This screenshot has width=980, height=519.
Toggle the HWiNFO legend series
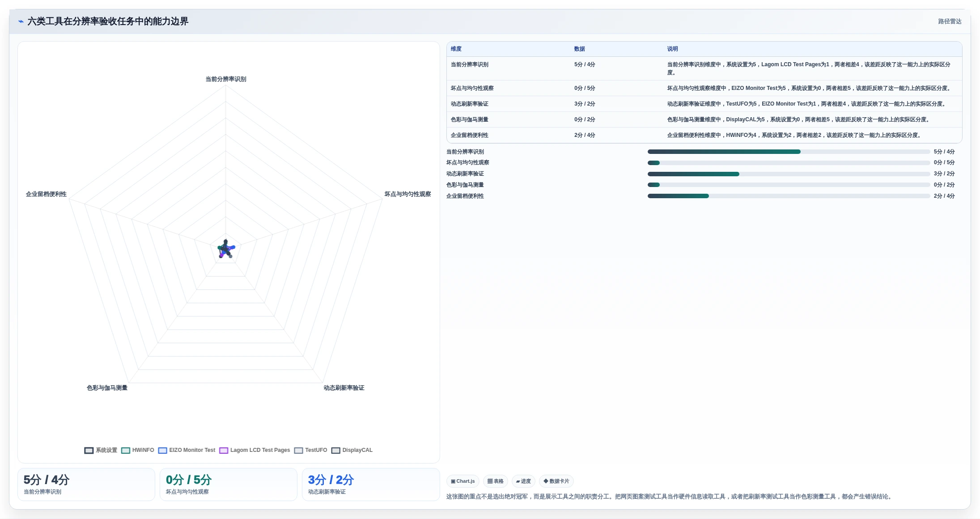[138, 450]
